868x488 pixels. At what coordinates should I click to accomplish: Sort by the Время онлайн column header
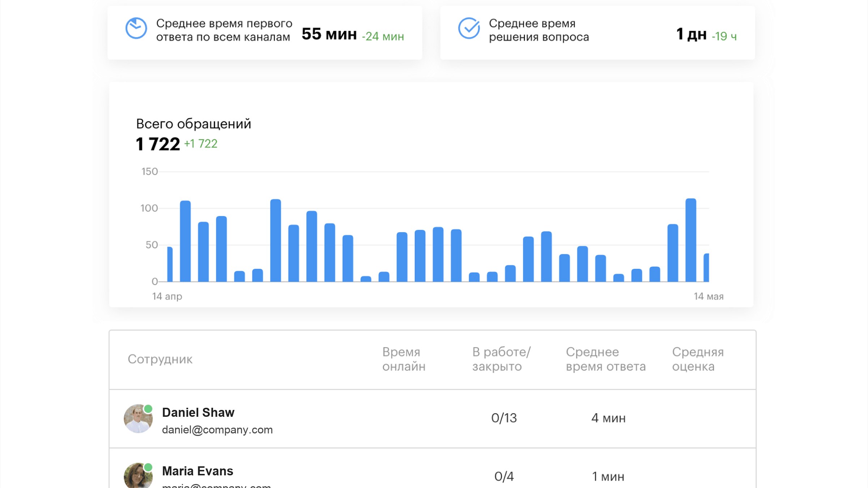[x=404, y=359]
